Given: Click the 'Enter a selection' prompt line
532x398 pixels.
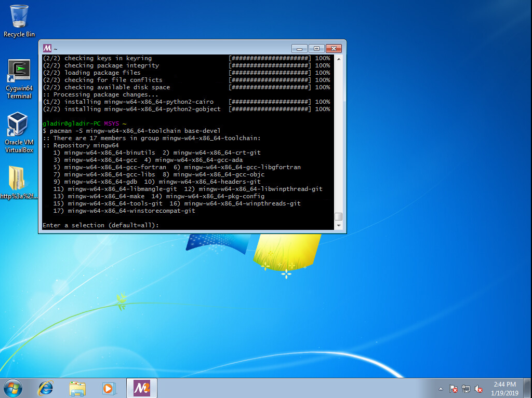Looking at the screenshot, I should [101, 225].
